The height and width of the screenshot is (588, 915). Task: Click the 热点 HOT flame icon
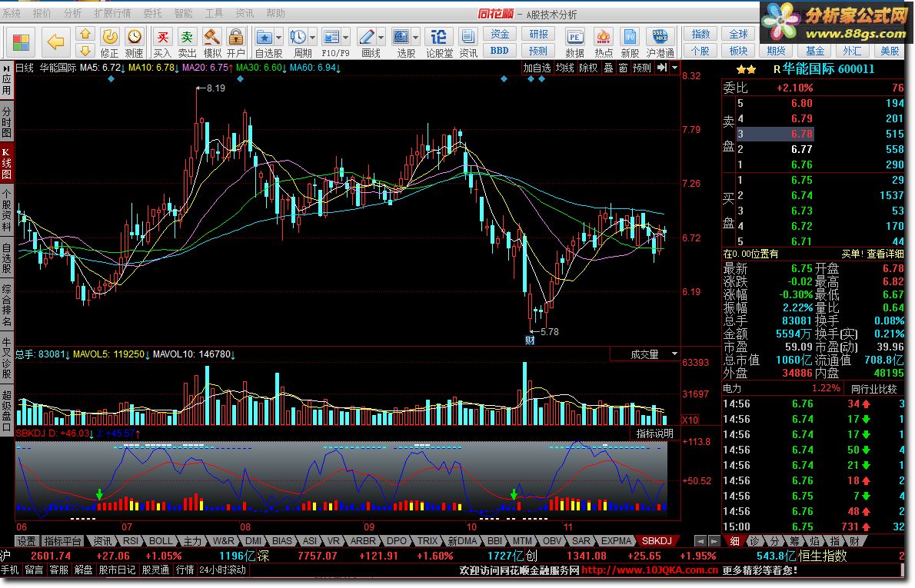coord(604,38)
